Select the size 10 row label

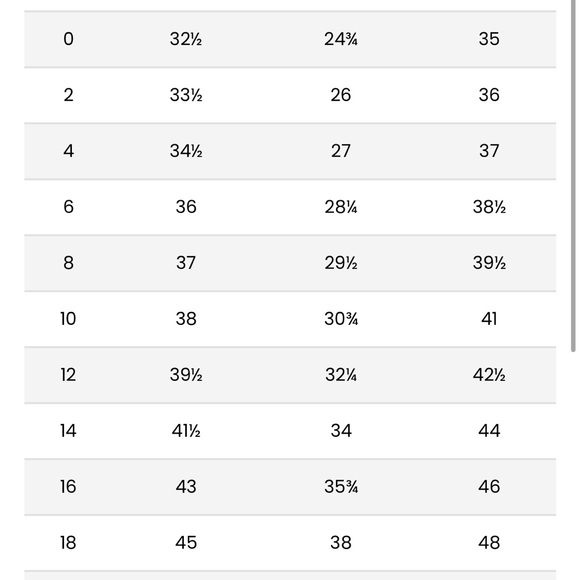[x=68, y=319]
